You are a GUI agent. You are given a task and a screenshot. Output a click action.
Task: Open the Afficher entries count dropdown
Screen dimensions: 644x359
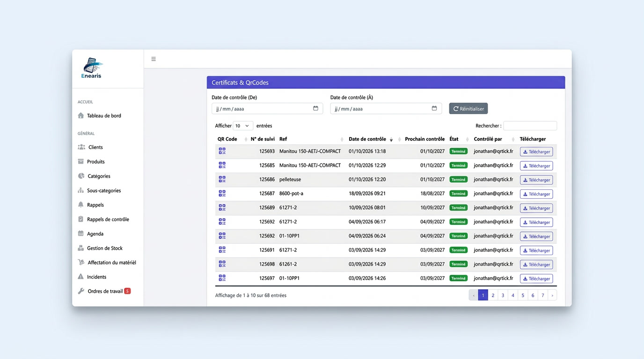pos(243,126)
